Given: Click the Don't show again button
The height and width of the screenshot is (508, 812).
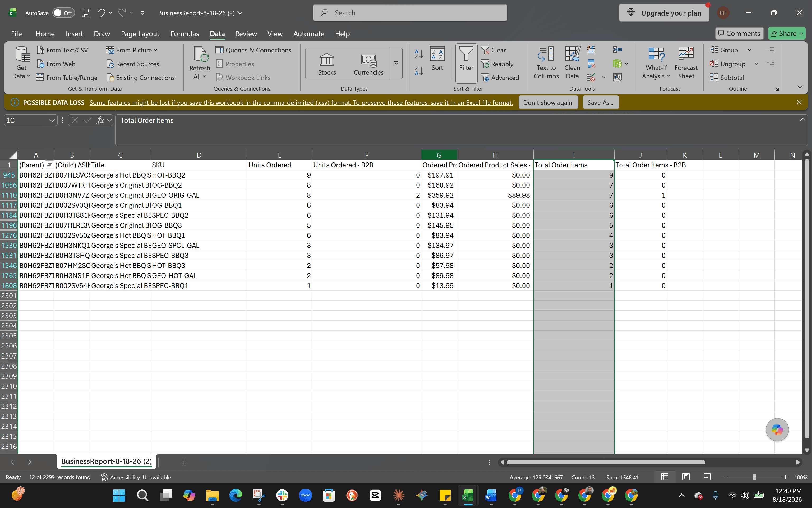Looking at the screenshot, I should [548, 102].
